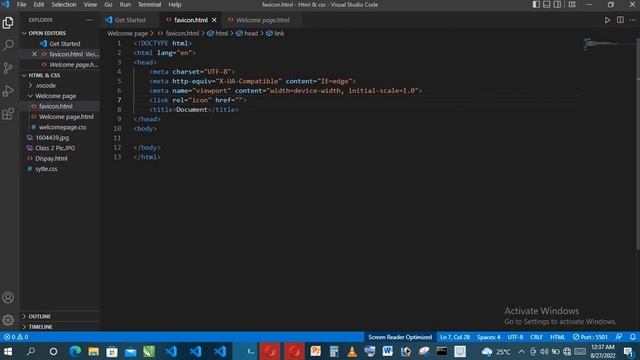
Task: Show hidden system tray icons chevron
Action: pos(521,351)
